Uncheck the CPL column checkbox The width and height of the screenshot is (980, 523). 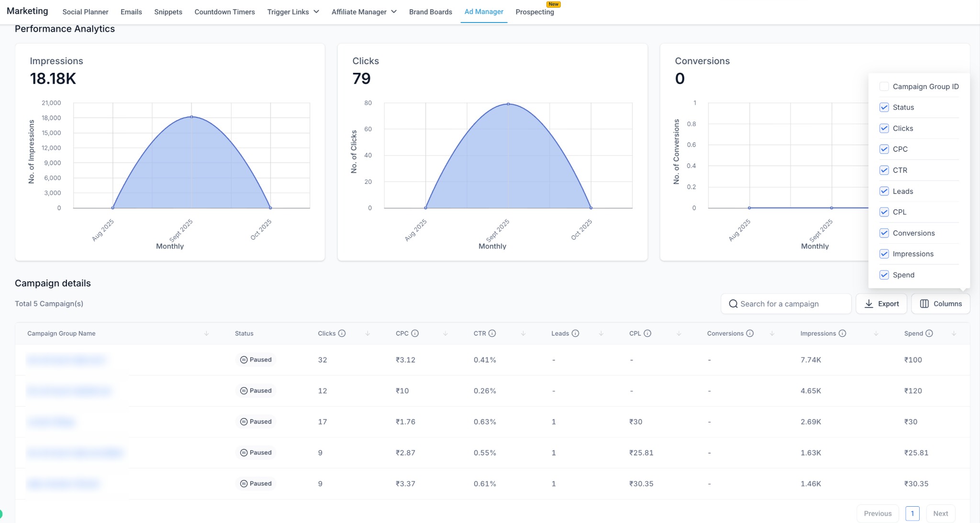click(x=884, y=212)
